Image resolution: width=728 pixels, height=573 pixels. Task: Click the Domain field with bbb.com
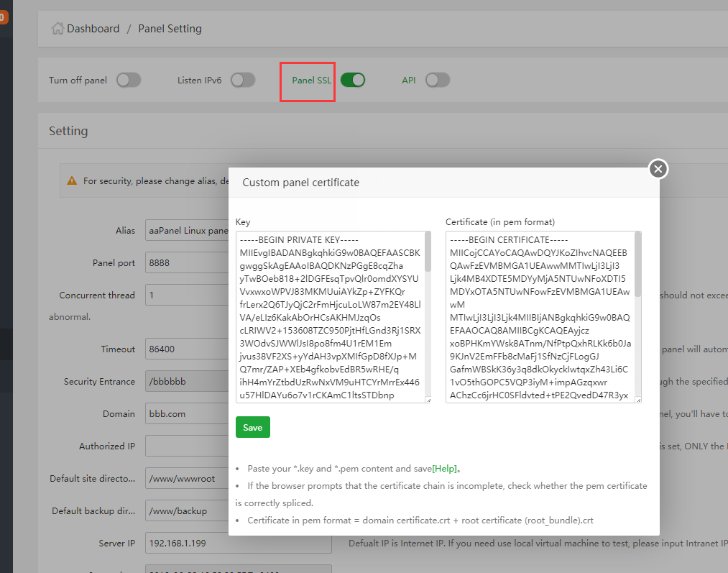coord(187,413)
